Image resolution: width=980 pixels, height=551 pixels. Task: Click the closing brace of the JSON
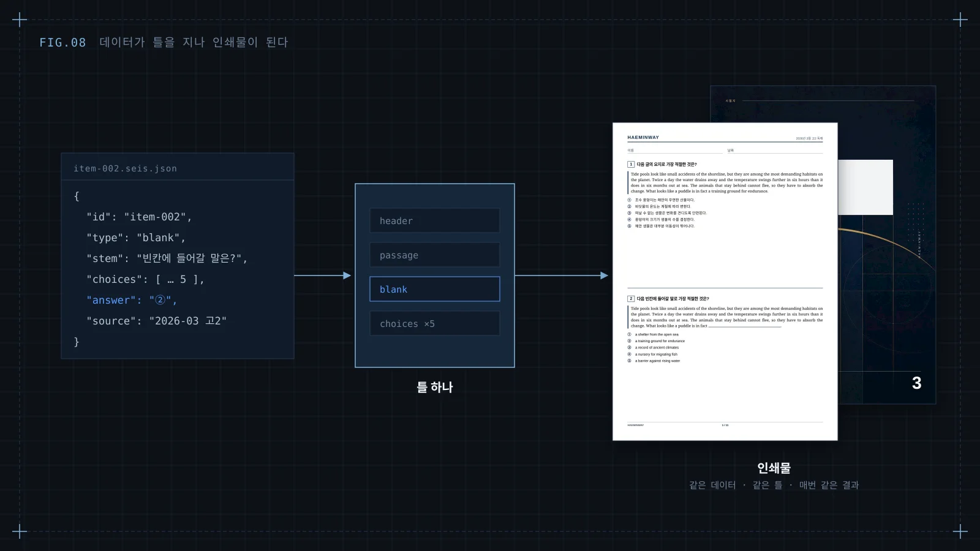77,342
